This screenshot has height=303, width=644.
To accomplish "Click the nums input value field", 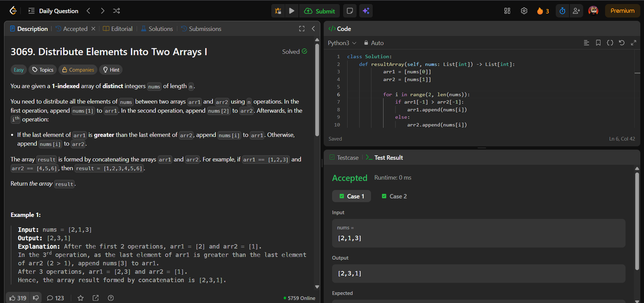I will (479, 233).
